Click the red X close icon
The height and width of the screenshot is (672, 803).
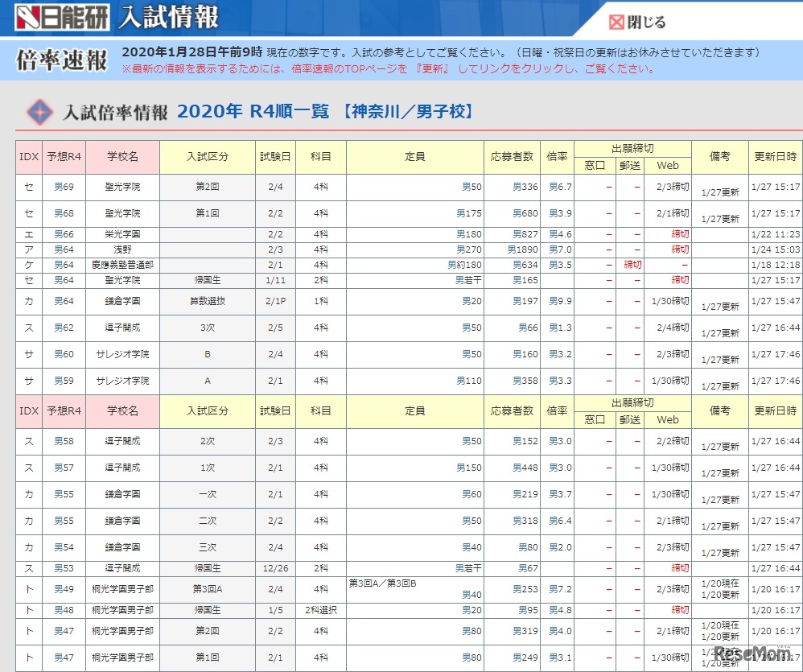coord(616,22)
